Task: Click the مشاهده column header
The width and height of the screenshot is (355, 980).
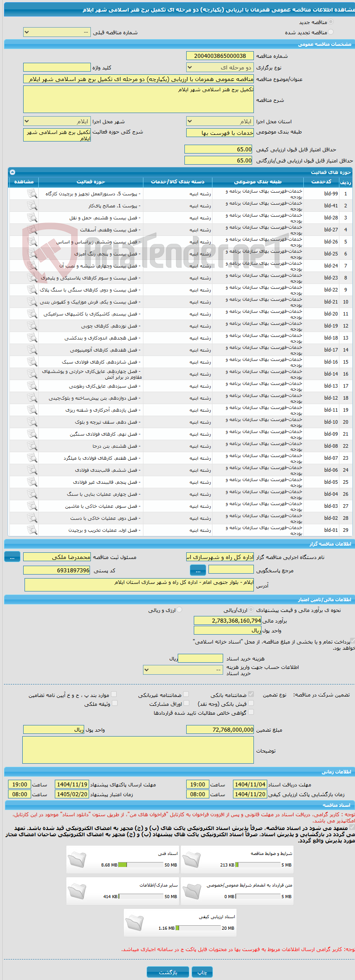Action: [x=24, y=181]
